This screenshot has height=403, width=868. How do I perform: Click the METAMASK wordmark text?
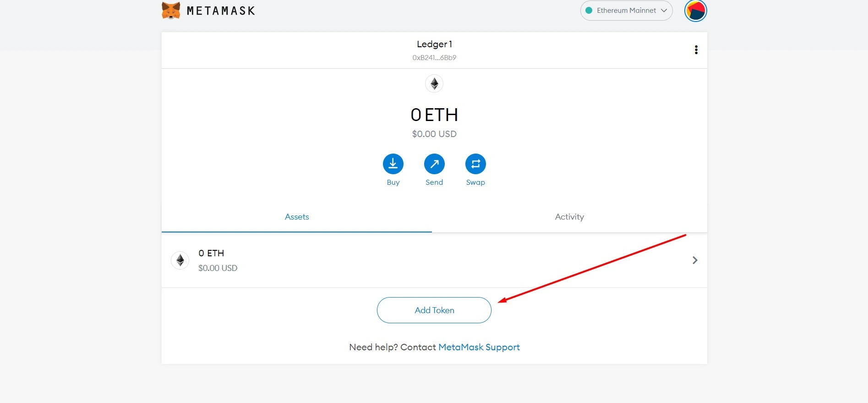point(221,11)
